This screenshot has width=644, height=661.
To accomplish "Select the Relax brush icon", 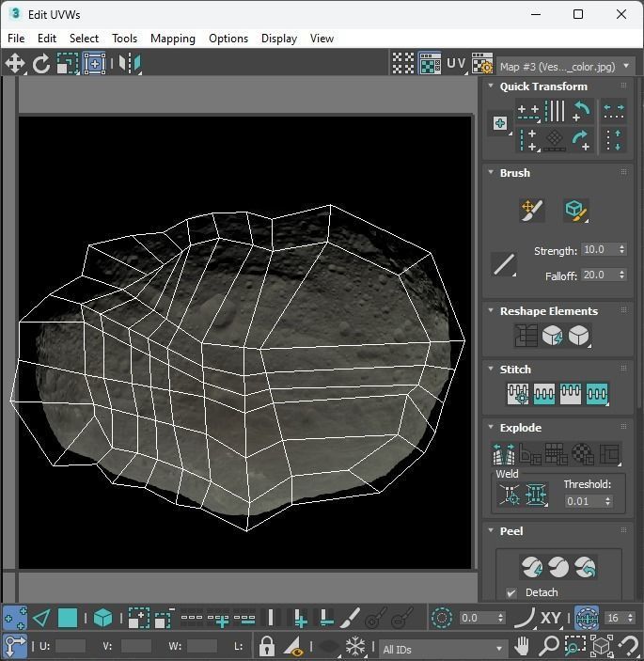I will [575, 210].
